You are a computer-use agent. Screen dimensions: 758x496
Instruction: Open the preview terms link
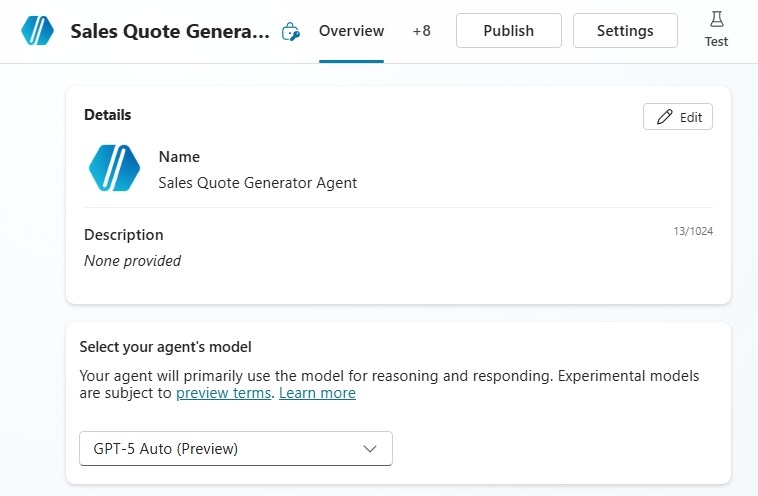coord(223,393)
